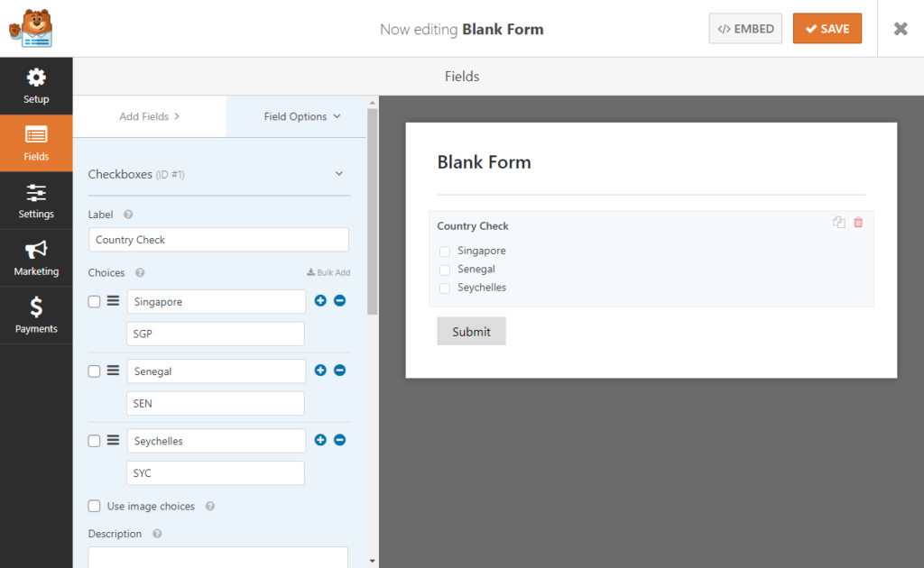Check the default box beside Singapore choice

point(94,300)
